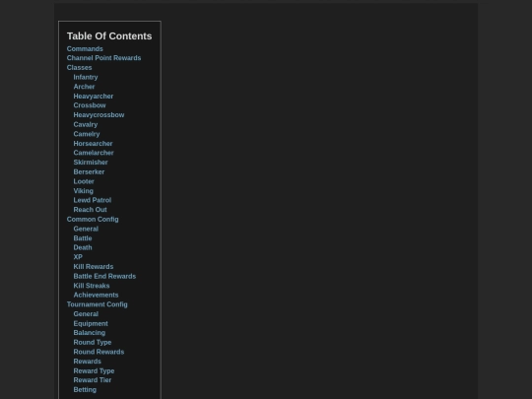Navigate to Common Config section
Image resolution: width=532 pixels, height=399 pixels.
pos(93,220)
